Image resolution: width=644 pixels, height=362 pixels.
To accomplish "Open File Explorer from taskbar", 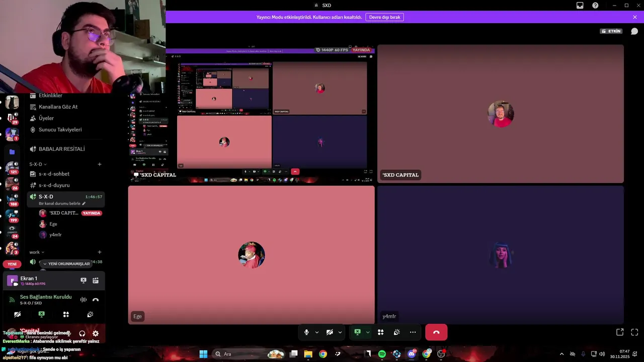I will [308, 354].
